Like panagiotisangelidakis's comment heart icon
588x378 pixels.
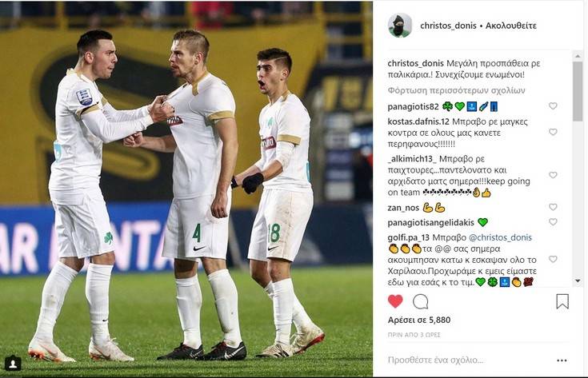(553, 222)
